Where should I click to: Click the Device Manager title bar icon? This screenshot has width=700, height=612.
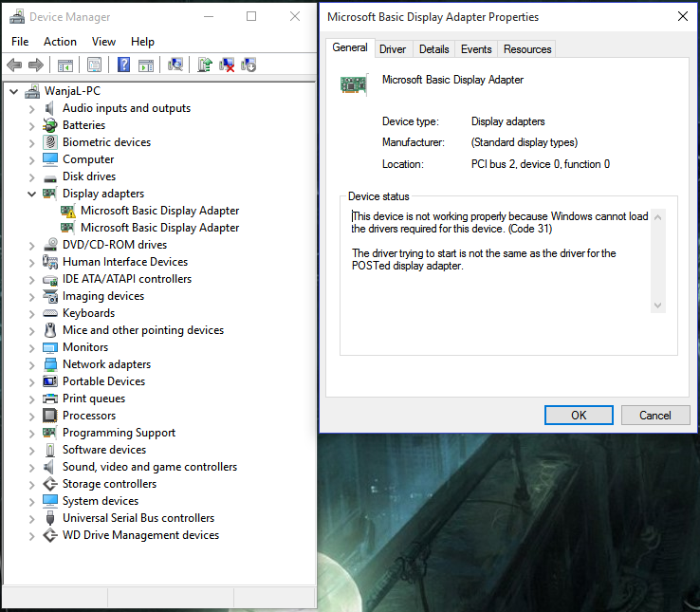(x=17, y=17)
